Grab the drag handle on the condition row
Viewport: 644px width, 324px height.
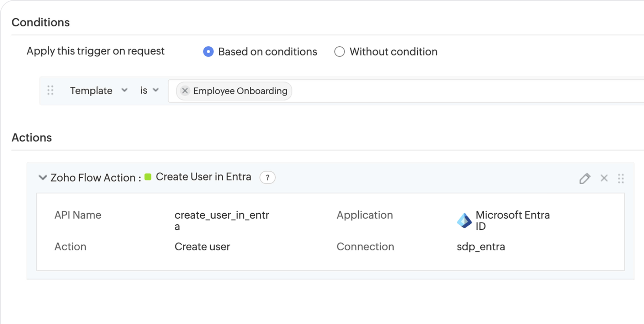pos(51,91)
